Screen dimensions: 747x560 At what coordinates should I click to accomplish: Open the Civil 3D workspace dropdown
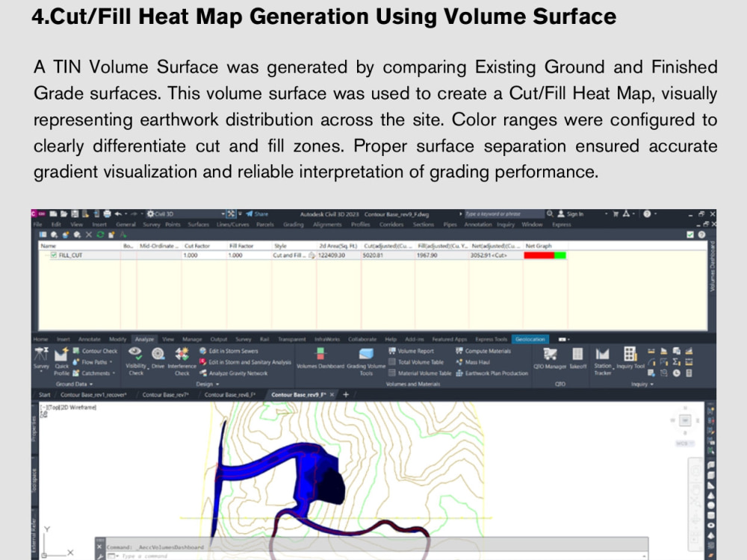[223, 214]
